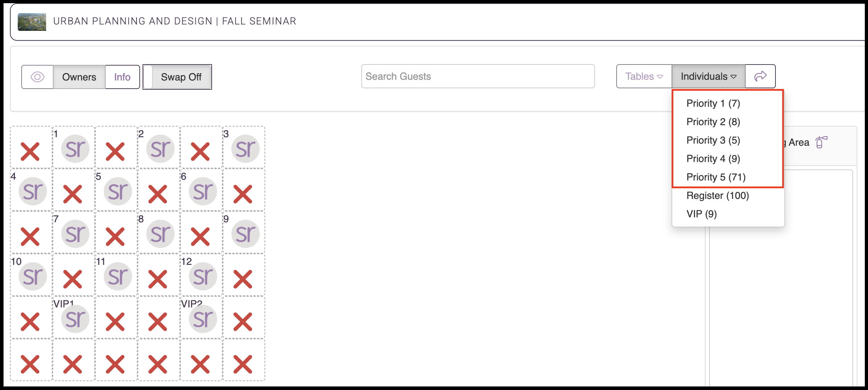Open the event thumbnail image in header
The height and width of the screenshot is (390, 868).
pyautogui.click(x=32, y=22)
